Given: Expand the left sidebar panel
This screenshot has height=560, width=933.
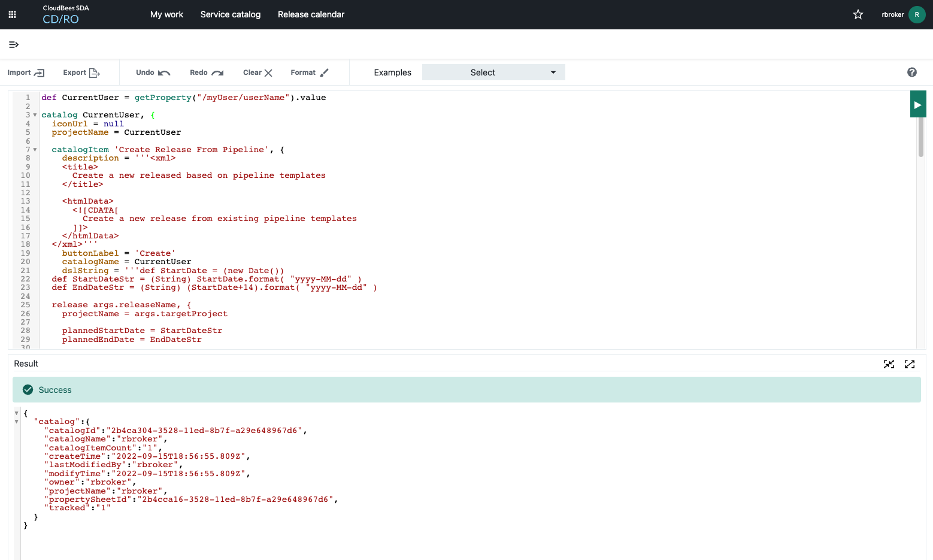Looking at the screenshot, I should point(13,44).
